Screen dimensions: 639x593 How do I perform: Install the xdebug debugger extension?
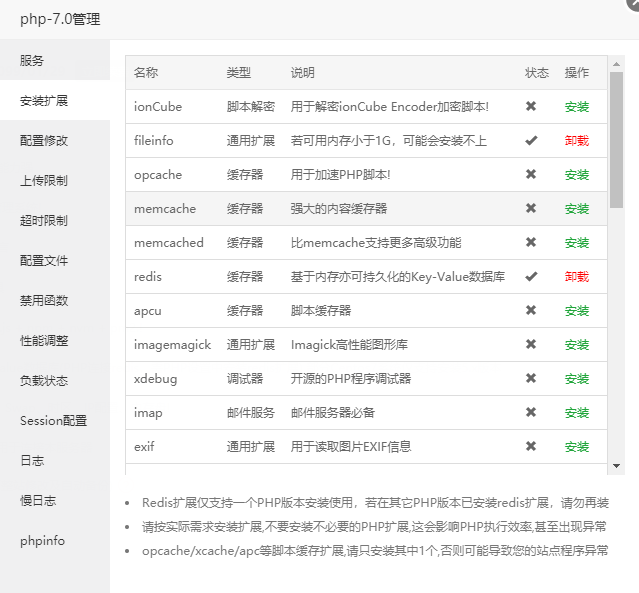(x=576, y=379)
